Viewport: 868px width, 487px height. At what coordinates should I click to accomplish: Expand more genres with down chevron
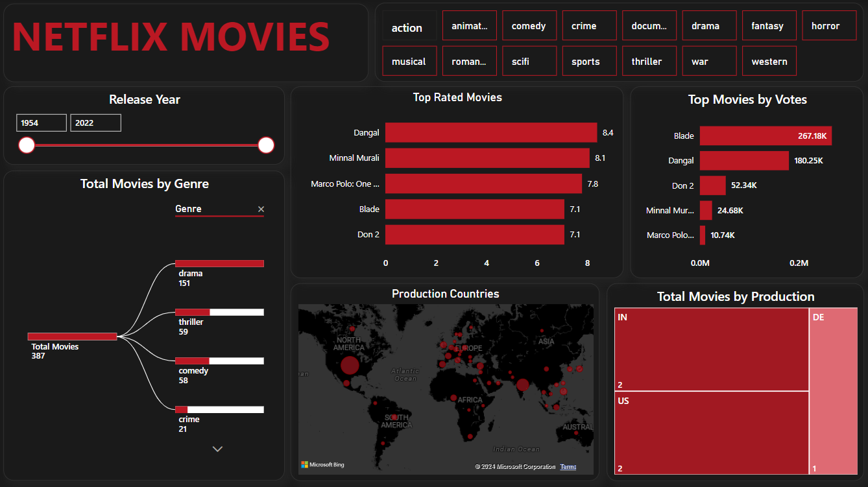pyautogui.click(x=218, y=449)
